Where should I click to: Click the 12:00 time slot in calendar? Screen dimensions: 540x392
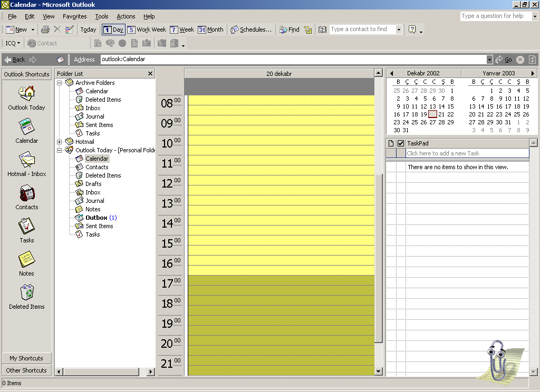(281, 180)
